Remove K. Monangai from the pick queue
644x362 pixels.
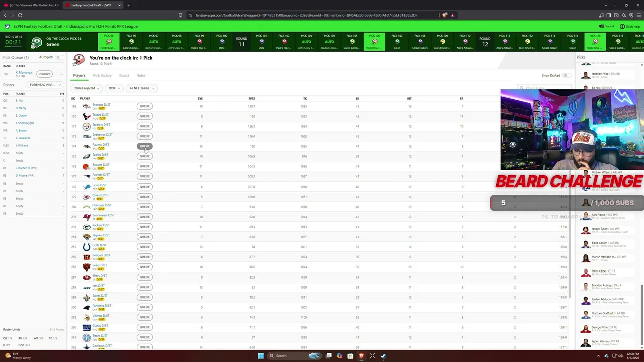[44, 74]
